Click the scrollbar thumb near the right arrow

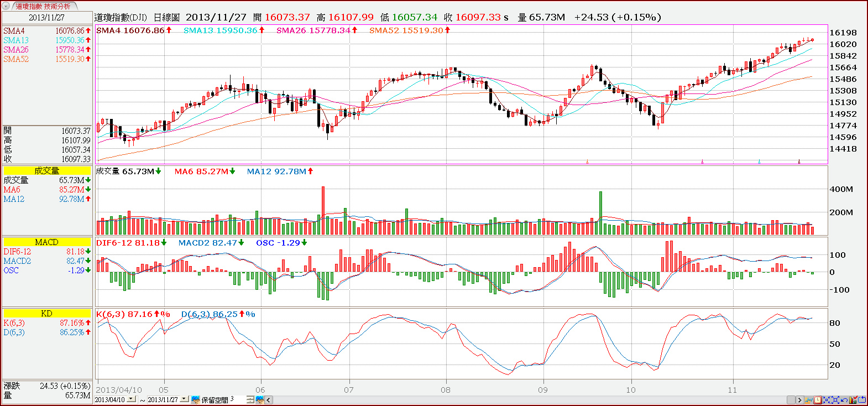click(x=791, y=399)
